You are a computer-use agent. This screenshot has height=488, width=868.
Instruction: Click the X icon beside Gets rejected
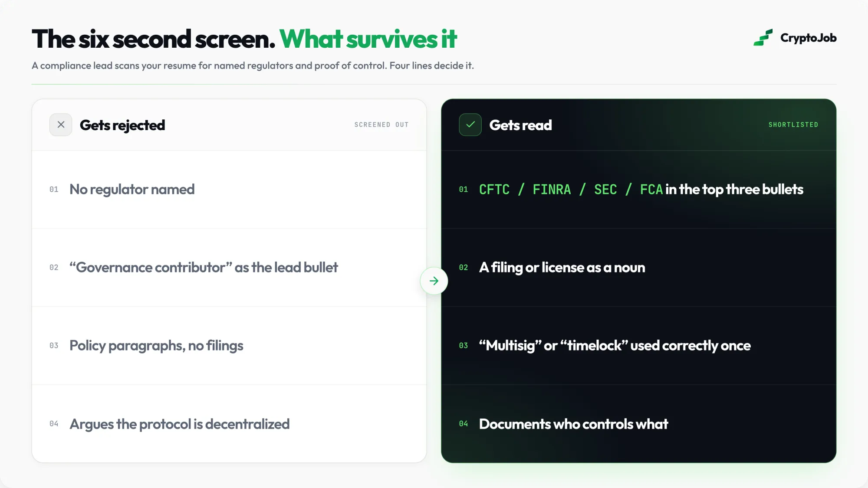tap(61, 125)
